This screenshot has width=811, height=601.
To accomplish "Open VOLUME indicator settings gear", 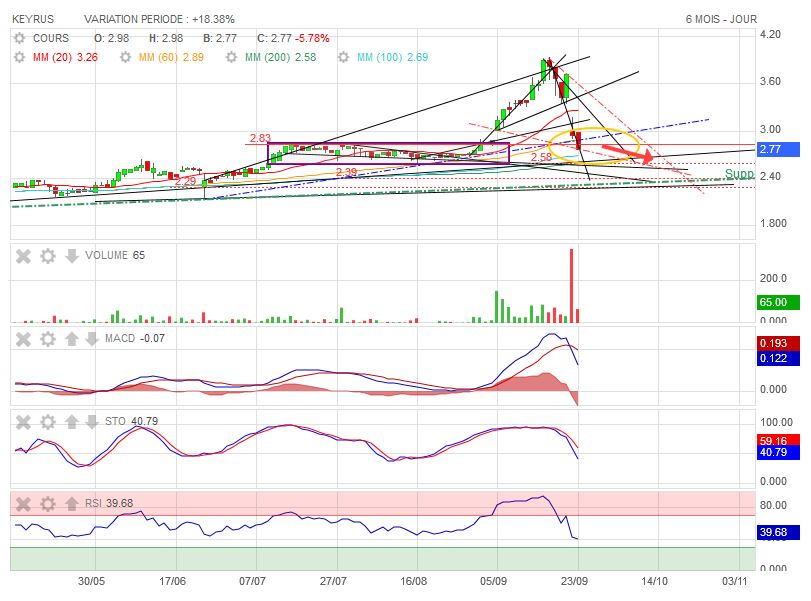I will pos(48,256).
